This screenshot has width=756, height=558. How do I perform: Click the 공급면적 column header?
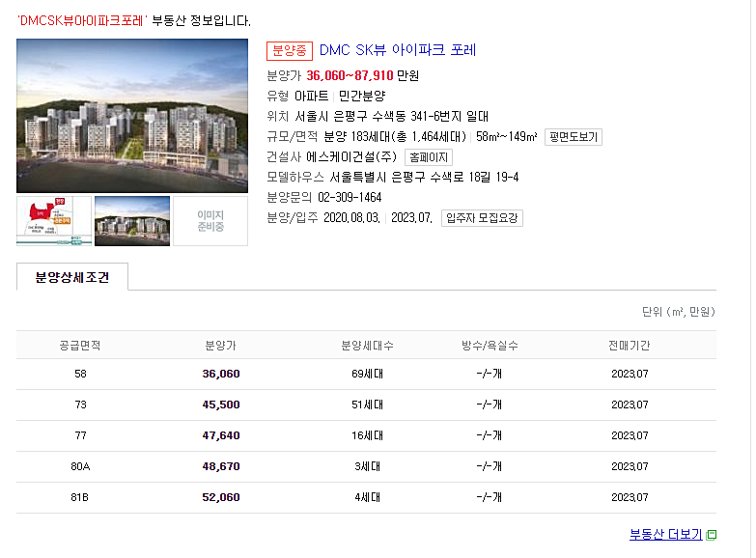point(80,346)
